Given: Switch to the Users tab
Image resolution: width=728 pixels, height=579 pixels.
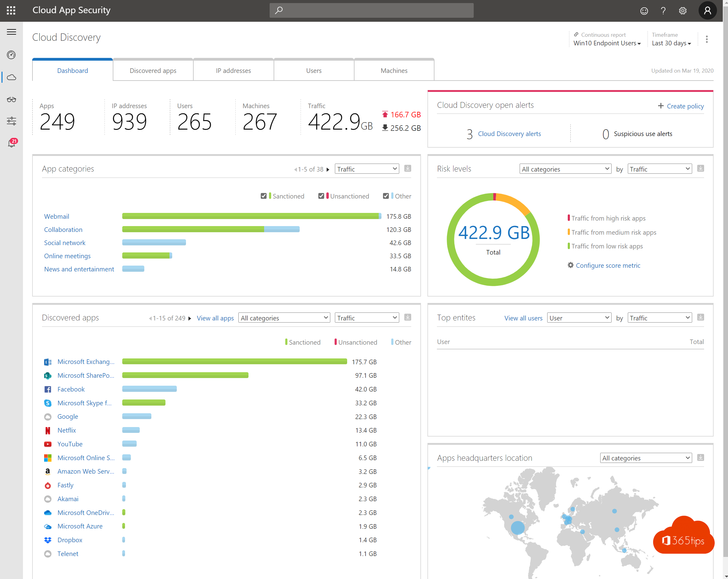Looking at the screenshot, I should (x=313, y=70).
